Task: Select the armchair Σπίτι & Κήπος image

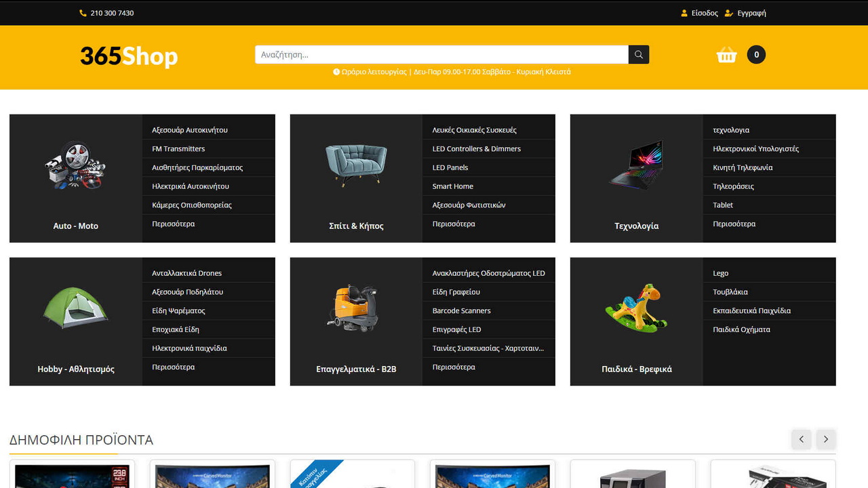Action: (x=356, y=165)
